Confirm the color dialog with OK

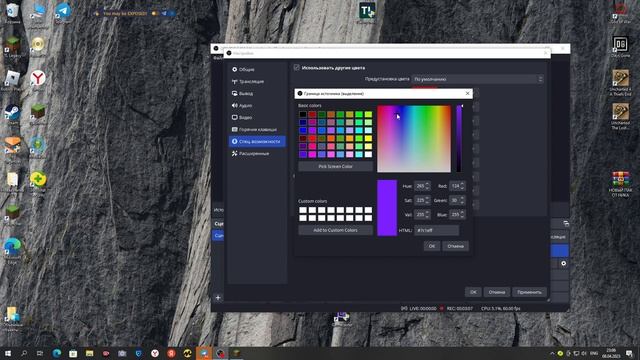point(432,246)
